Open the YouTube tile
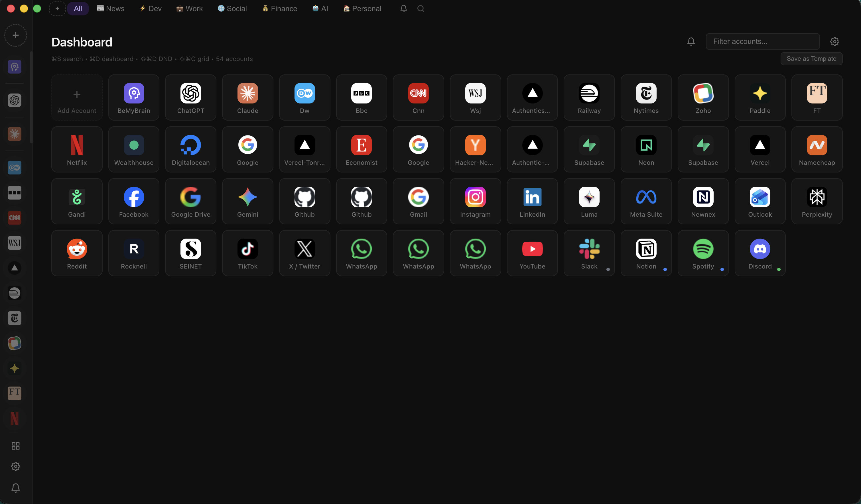The image size is (861, 504). (x=532, y=253)
